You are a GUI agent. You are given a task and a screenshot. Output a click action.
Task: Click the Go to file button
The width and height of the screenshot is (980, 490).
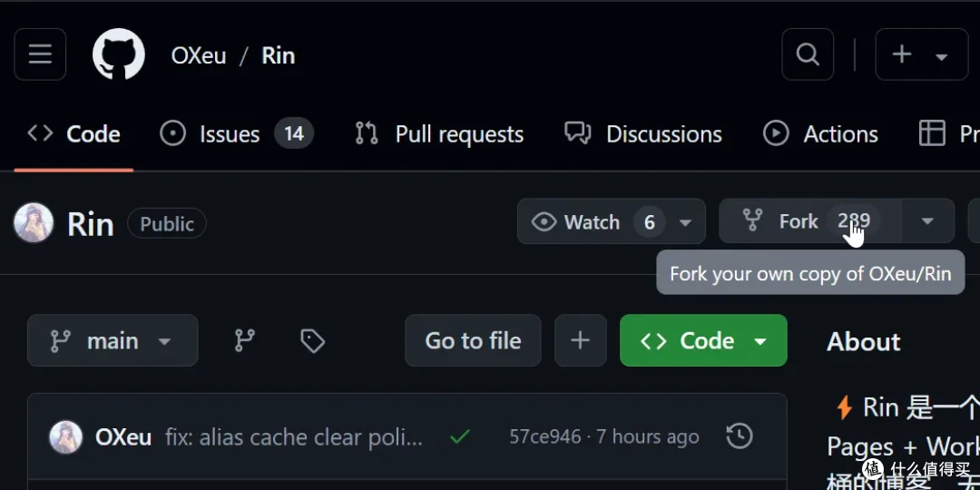coord(473,340)
